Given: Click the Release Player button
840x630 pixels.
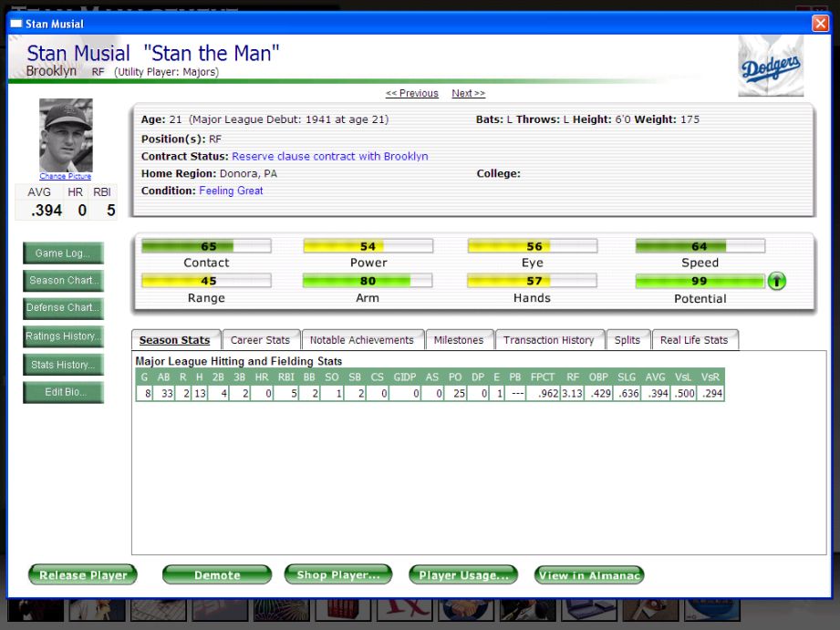Looking at the screenshot, I should (83, 574).
